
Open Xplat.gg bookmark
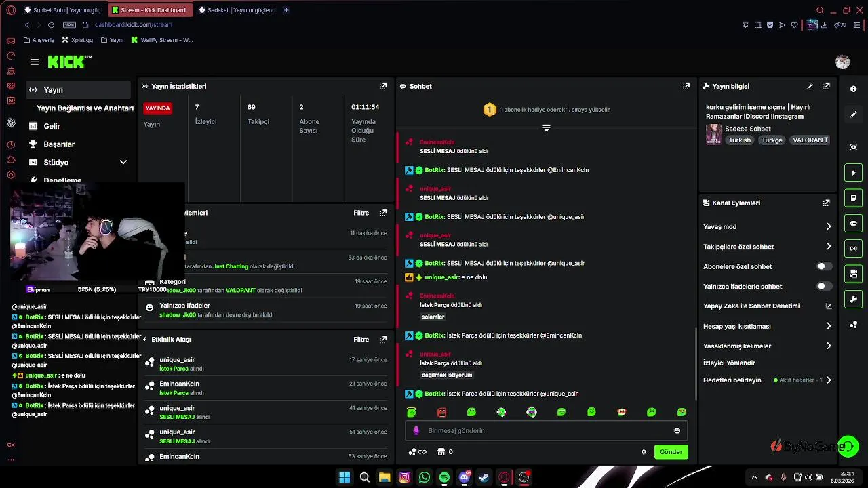(x=77, y=40)
